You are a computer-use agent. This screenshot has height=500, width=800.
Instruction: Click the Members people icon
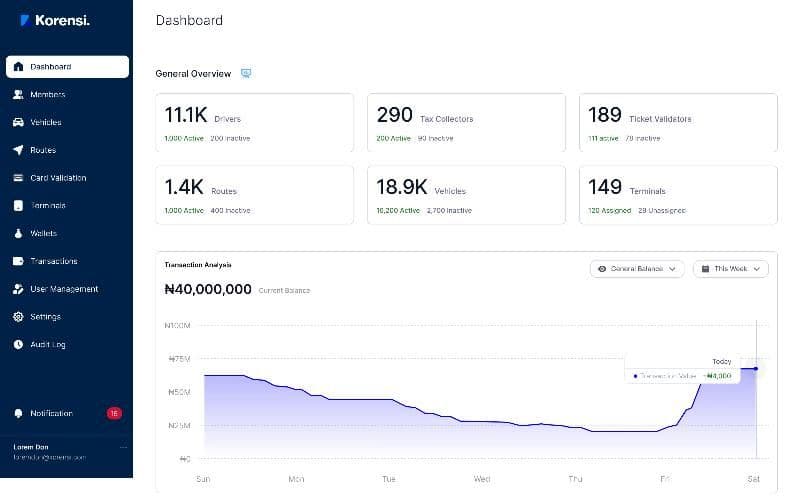click(18, 94)
